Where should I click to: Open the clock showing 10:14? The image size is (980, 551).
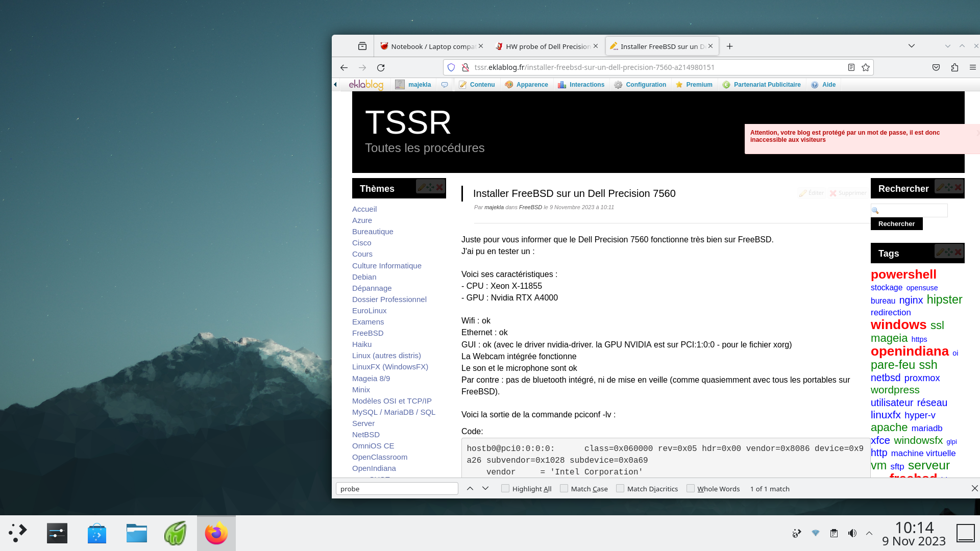point(914,533)
